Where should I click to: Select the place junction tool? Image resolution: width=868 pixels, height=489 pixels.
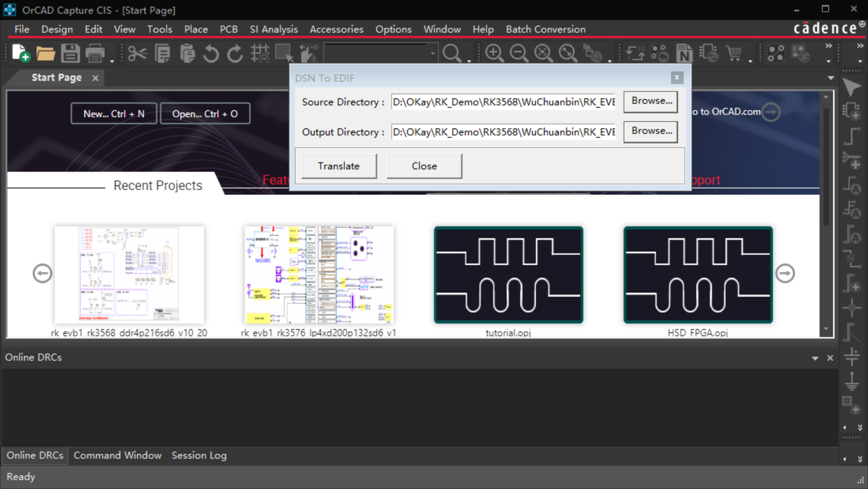click(852, 308)
